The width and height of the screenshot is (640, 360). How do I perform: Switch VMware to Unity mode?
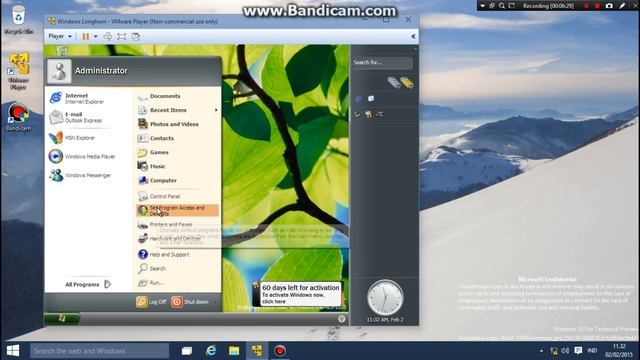point(136,36)
